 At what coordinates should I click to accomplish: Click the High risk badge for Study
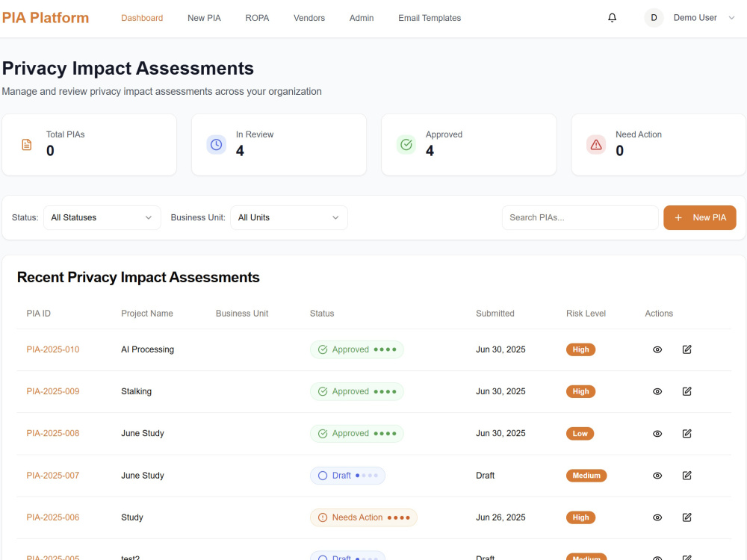(580, 517)
